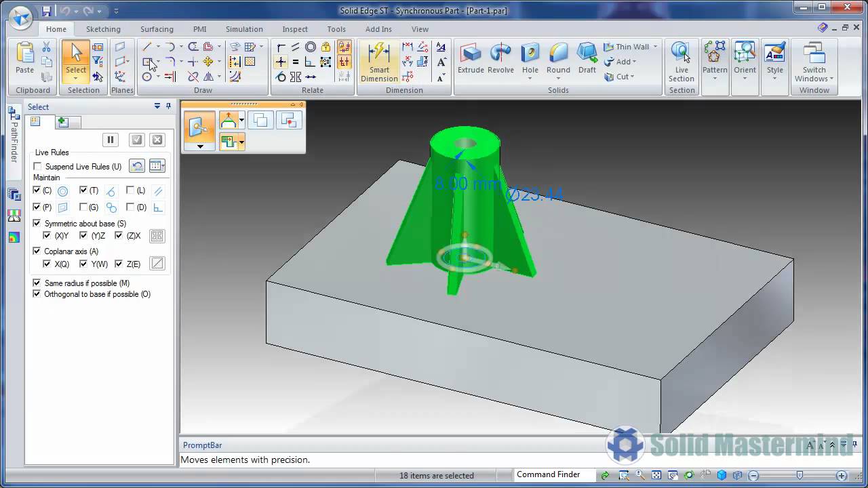Image resolution: width=868 pixels, height=488 pixels.
Task: Open the Pattern dropdown arrow
Action: (x=715, y=79)
